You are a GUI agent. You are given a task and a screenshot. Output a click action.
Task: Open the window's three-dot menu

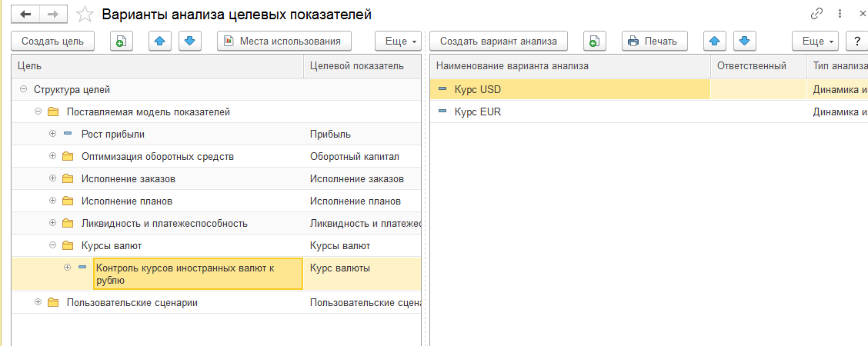coord(840,14)
